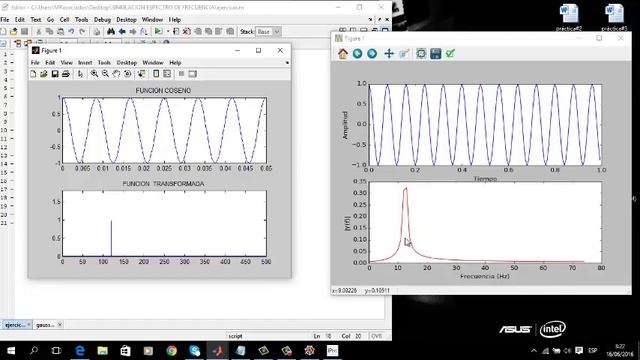Close the gauss... editor tab
The width and height of the screenshot is (640, 360).
coord(60,325)
